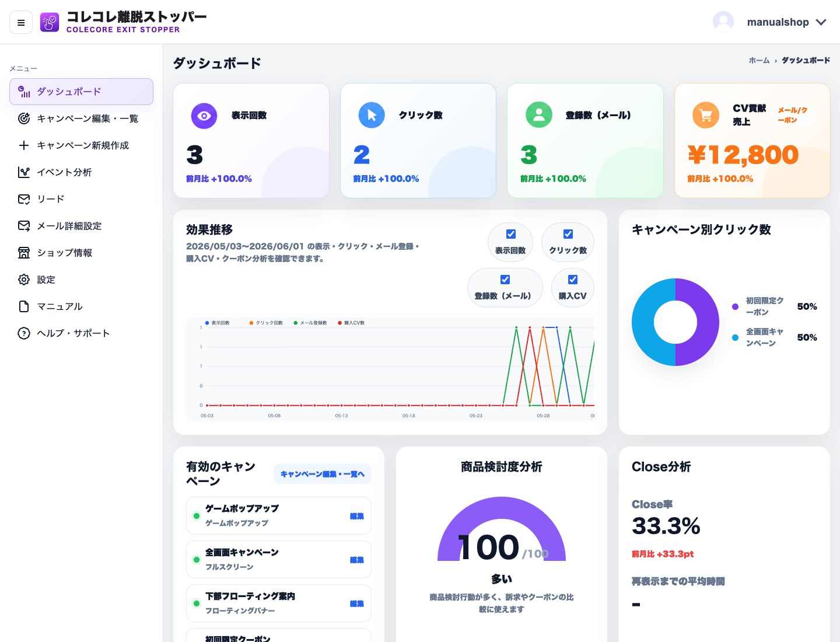
Task: Open マニュアル menu item
Action: pos(81,306)
